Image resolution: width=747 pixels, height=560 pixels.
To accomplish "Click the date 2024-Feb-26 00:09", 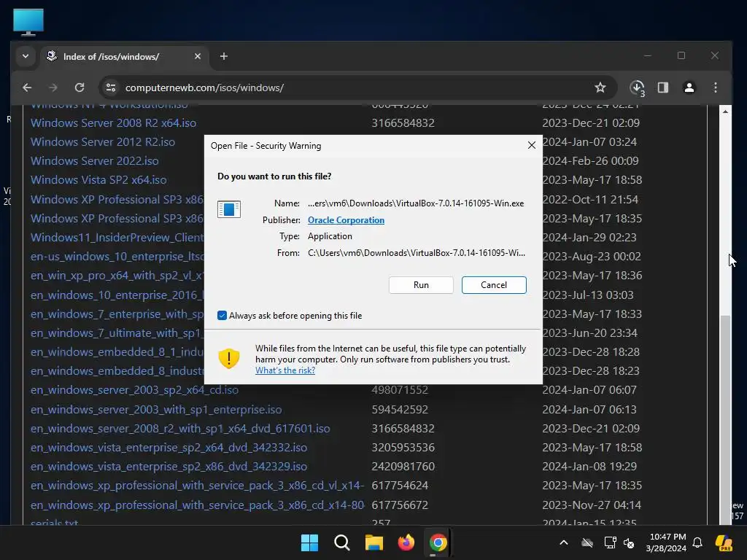I will pos(590,161).
